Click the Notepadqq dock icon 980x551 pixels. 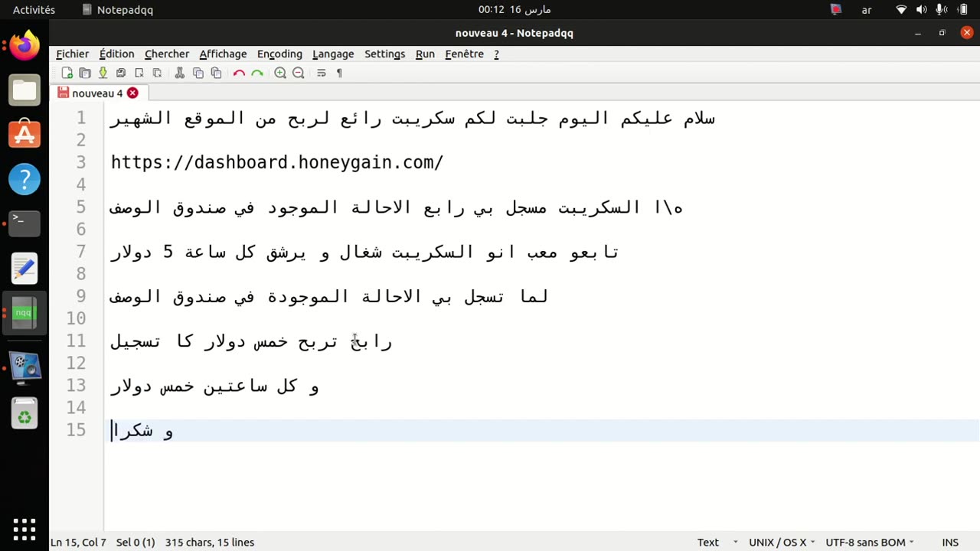24,313
